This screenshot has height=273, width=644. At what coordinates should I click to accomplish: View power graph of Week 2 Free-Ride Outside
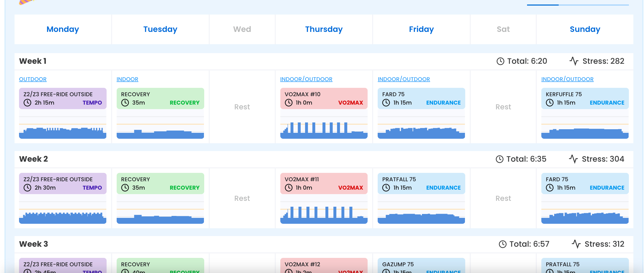point(63,209)
